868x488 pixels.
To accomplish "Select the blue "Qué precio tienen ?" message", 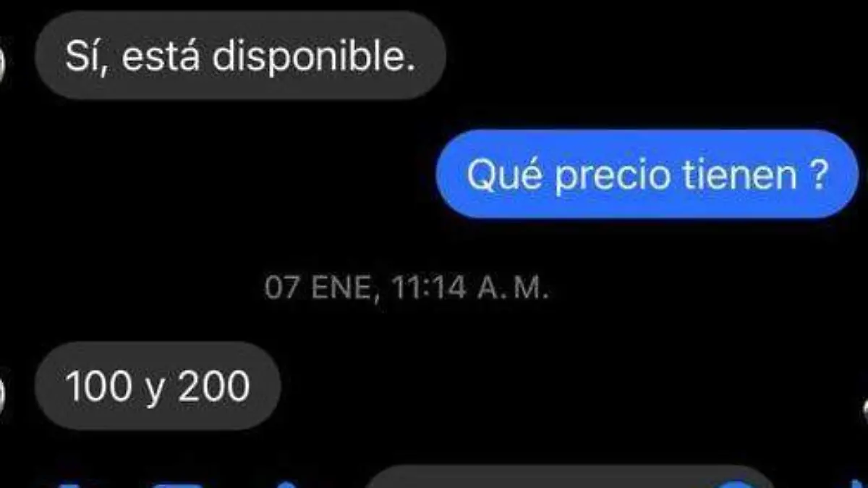I will [x=647, y=174].
